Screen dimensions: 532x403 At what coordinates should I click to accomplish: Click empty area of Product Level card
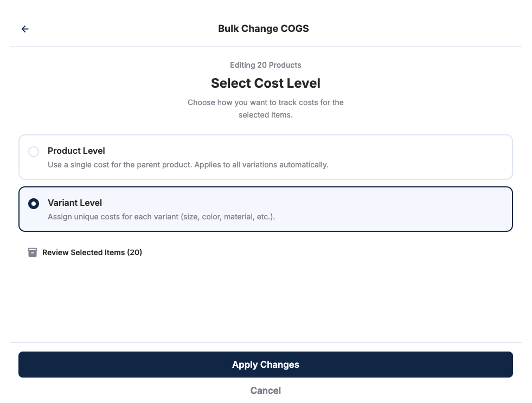pos(423,157)
